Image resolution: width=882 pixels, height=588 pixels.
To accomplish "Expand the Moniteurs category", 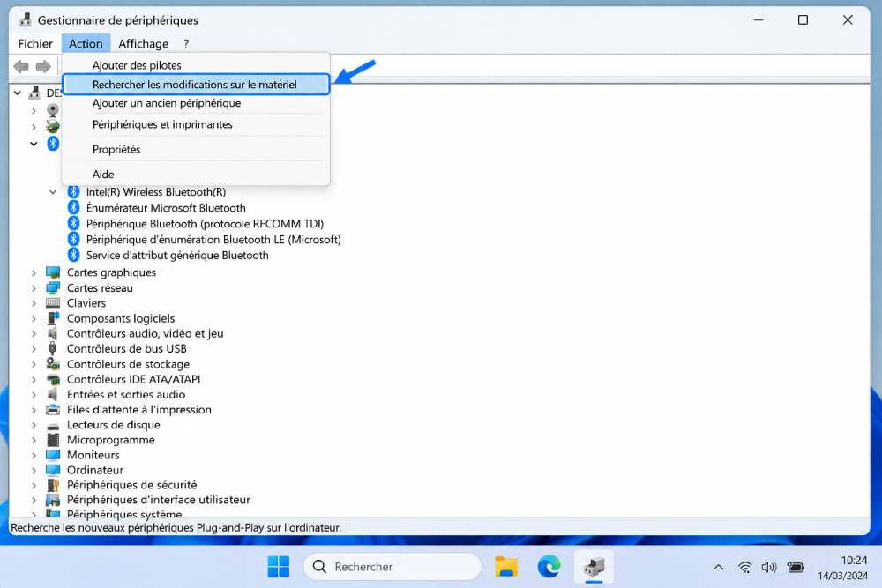I will (x=34, y=455).
